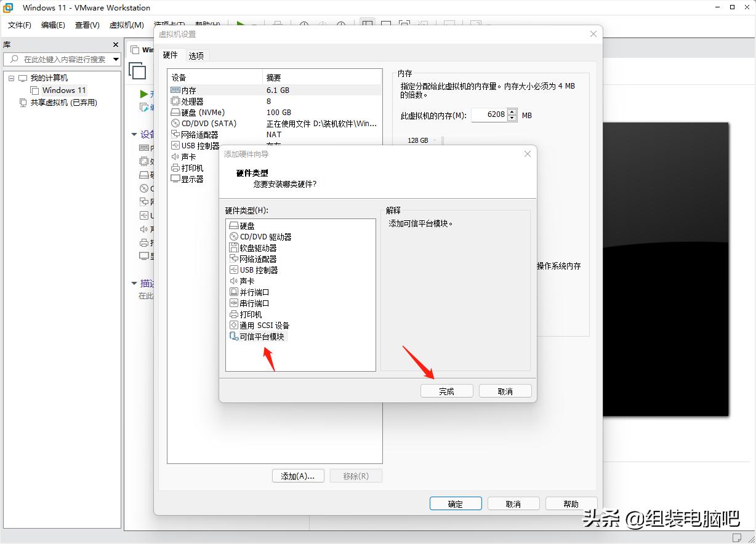Increase memory with the MB spinner up arrow

512,112
